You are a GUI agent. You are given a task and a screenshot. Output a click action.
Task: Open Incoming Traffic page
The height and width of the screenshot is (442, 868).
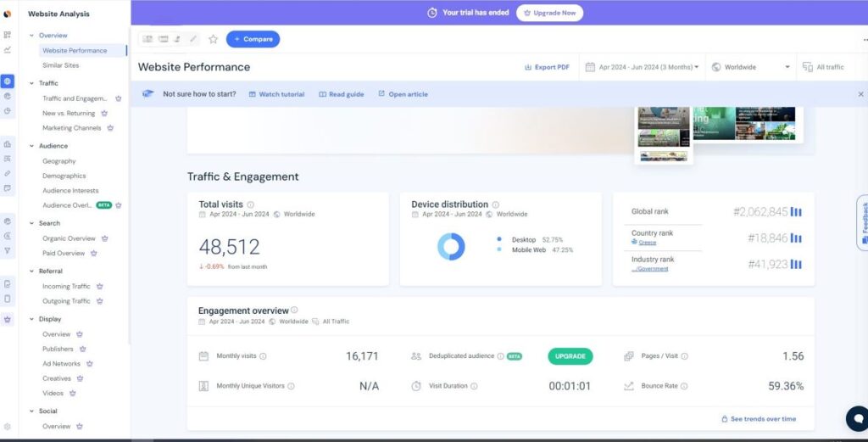coord(66,287)
